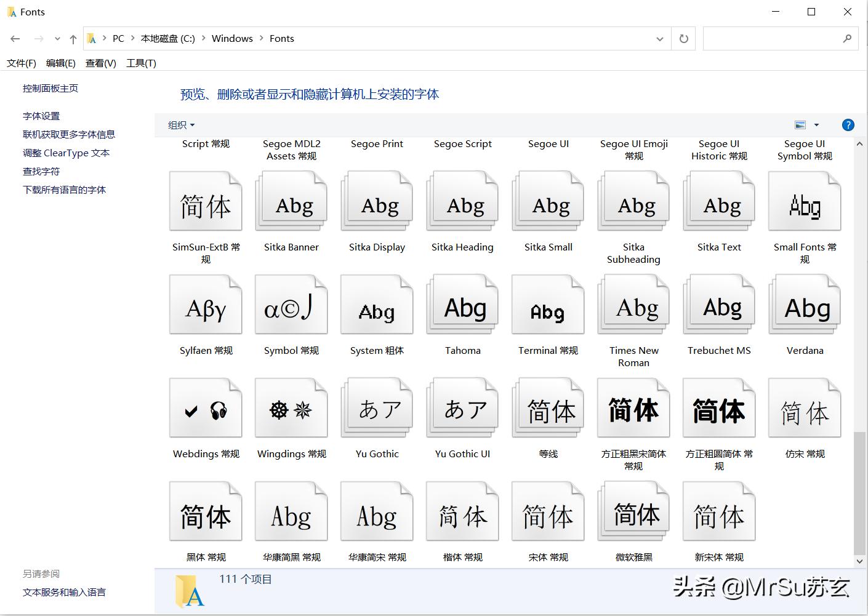Select the Verdana font thumbnail

point(804,304)
